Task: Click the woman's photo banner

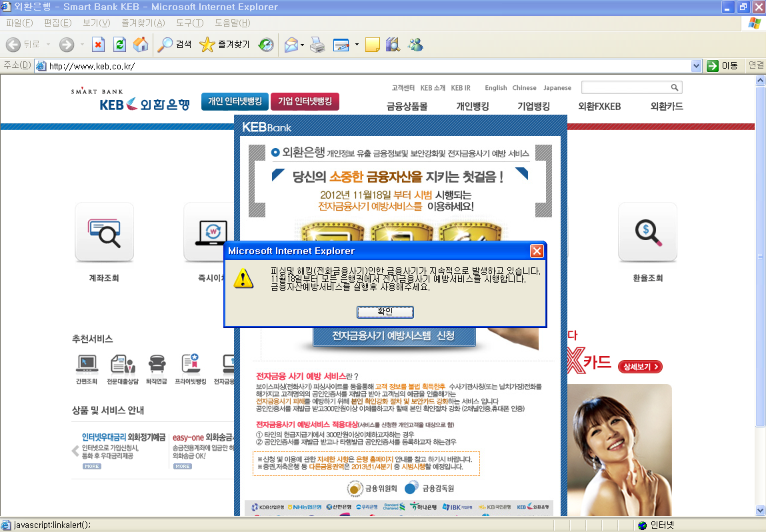Action: point(619,450)
